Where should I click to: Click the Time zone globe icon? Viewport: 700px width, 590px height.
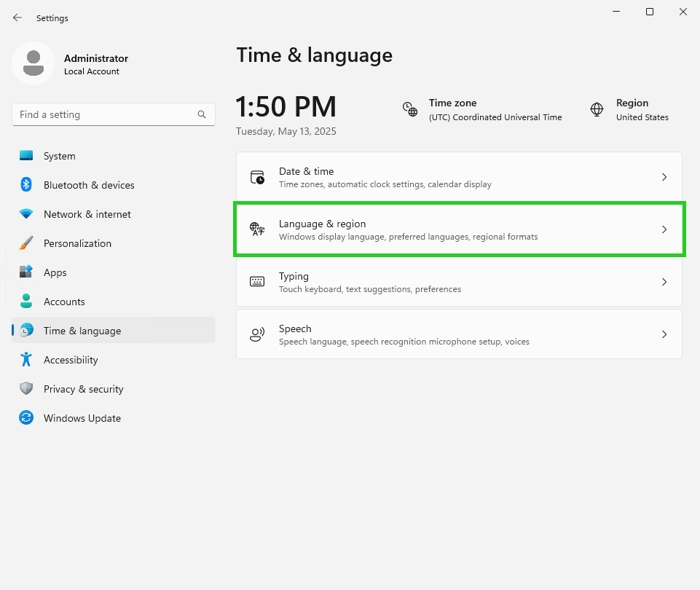pyautogui.click(x=410, y=109)
